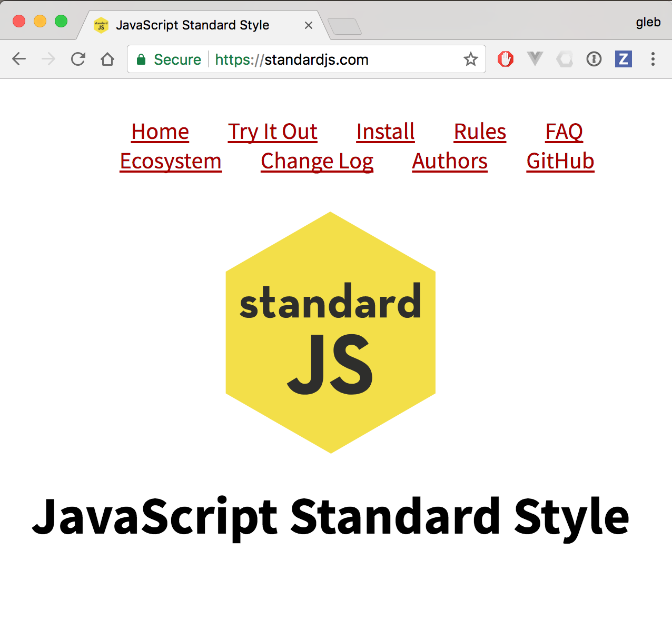
Task: Open the Ecosystem link
Action: point(171,161)
